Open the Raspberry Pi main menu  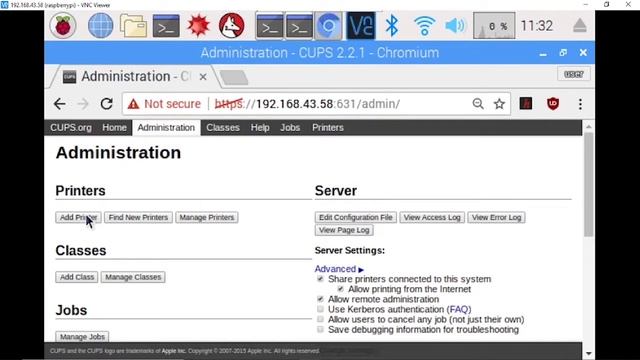pos(63,25)
